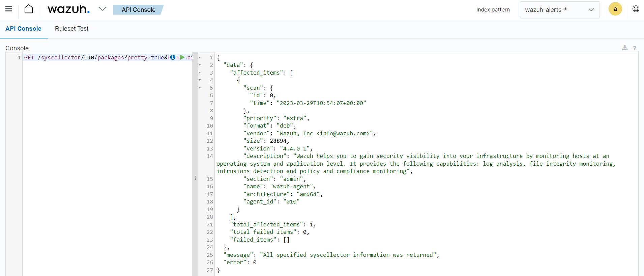This screenshot has width=644, height=276.
Task: Click the editor pane resize handle dots
Action: tap(195, 178)
